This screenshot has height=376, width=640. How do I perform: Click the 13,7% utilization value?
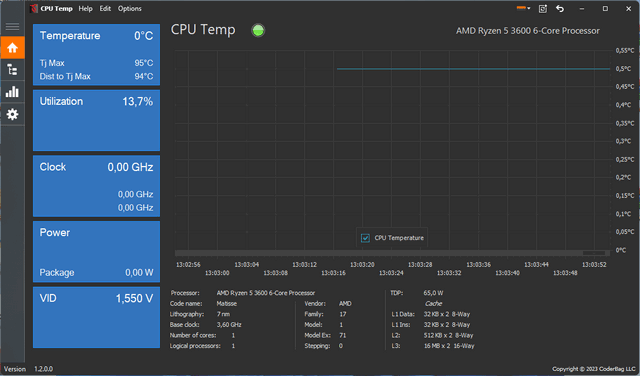(x=138, y=102)
